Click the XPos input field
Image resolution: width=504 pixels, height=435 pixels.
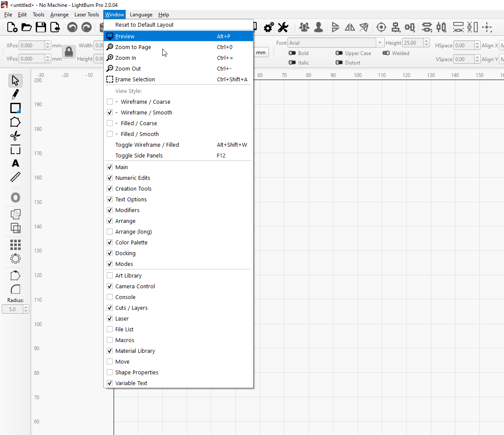pos(31,46)
